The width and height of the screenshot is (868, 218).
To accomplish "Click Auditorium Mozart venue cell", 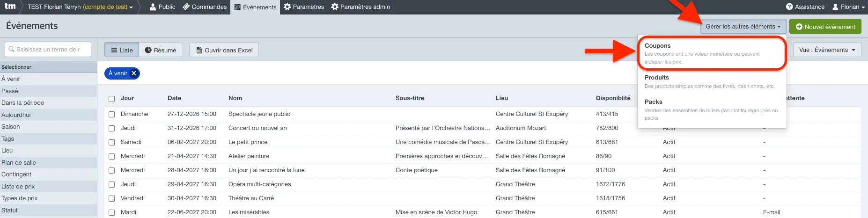I will coord(521,128).
